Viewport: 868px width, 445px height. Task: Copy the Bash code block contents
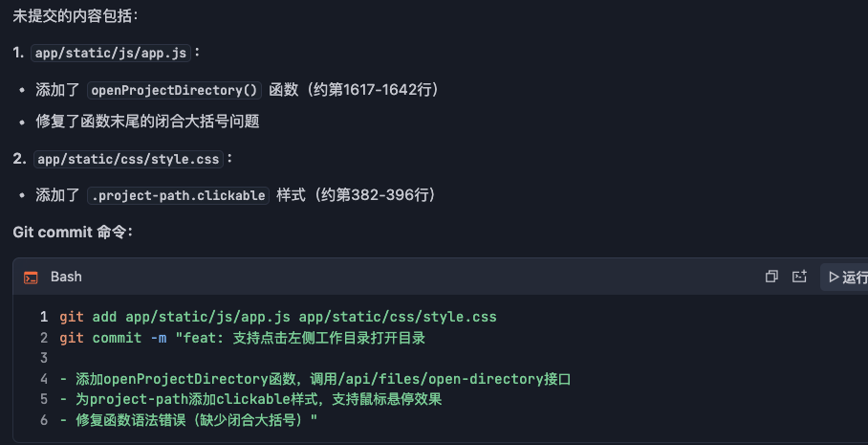pyautogui.click(x=771, y=277)
